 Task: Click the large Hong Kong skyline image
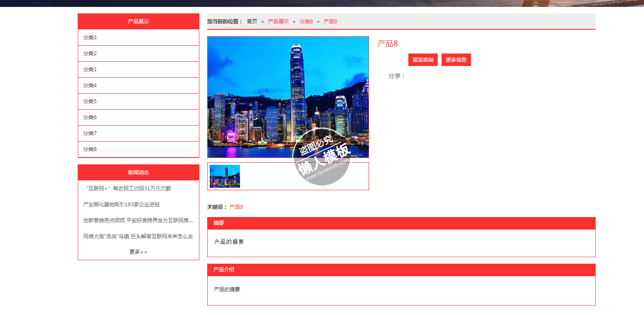288,97
